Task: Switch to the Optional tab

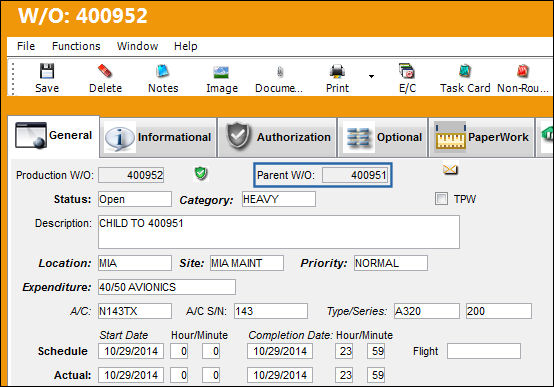Action: (382, 137)
